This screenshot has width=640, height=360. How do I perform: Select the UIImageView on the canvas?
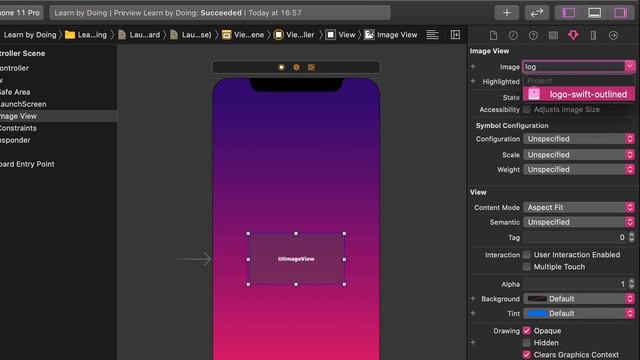pos(296,259)
